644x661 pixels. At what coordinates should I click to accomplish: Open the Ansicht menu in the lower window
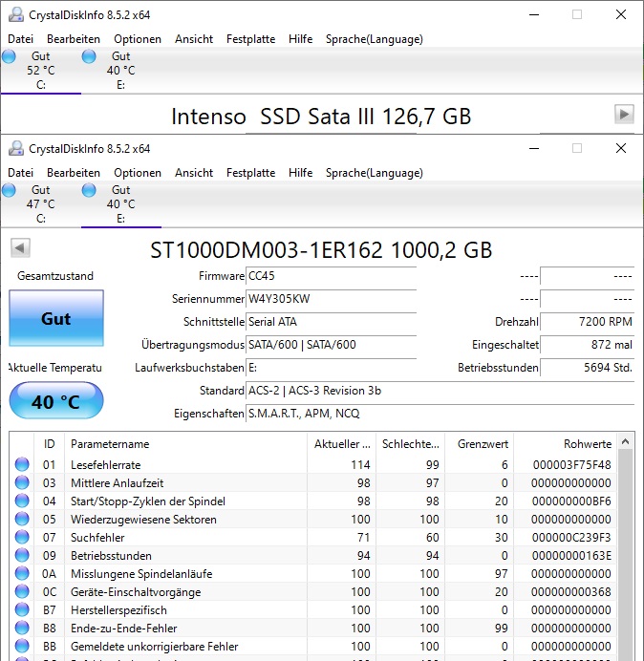194,173
